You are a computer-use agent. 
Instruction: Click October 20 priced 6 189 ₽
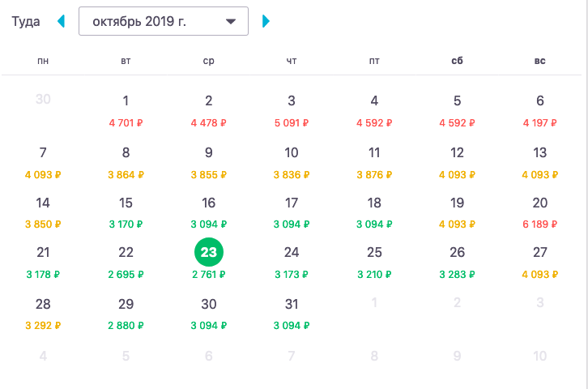[x=540, y=211]
